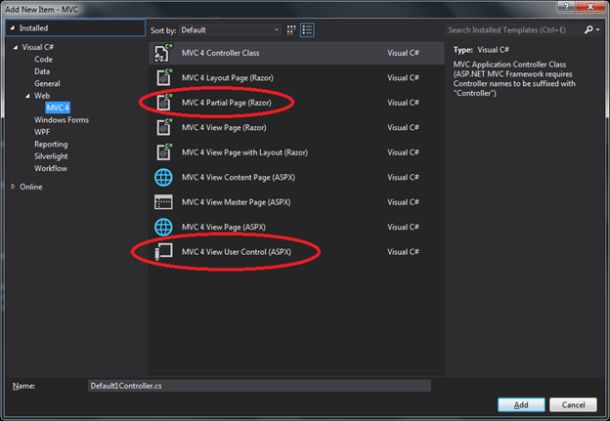Image resolution: width=610 pixels, height=421 pixels.
Task: Click the View User Control (ASPX) icon
Action: (164, 252)
